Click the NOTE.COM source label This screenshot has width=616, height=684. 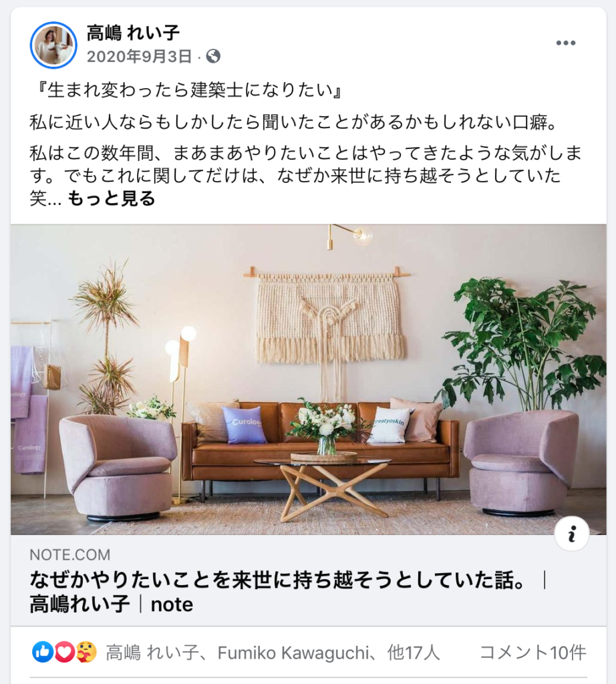(69, 555)
